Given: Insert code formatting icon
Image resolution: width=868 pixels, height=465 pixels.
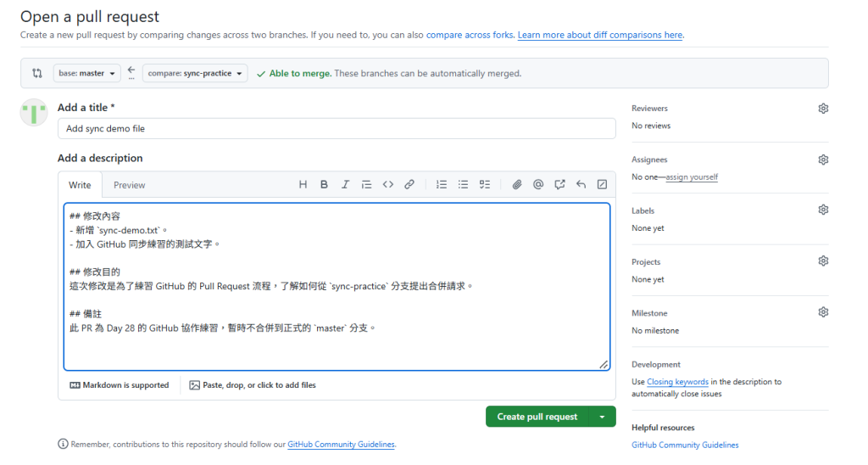Looking at the screenshot, I should pos(388,185).
